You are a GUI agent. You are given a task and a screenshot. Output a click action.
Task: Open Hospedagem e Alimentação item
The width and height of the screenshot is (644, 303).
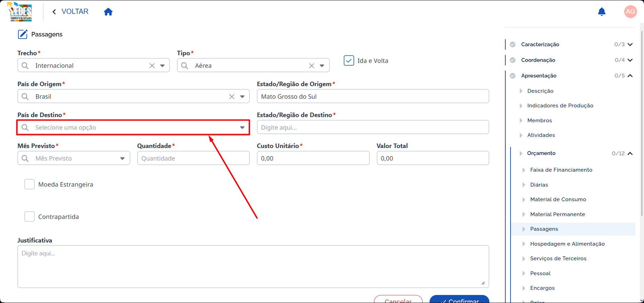[x=567, y=244]
